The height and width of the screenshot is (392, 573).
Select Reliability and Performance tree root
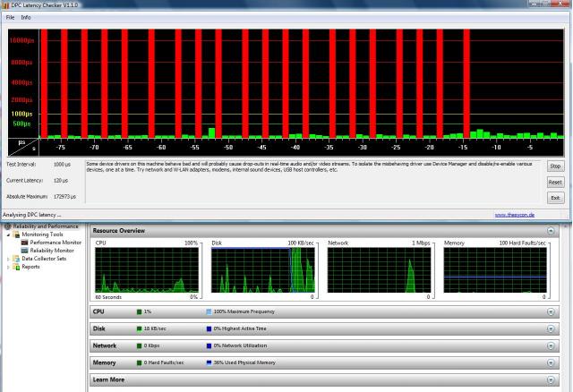[46, 226]
